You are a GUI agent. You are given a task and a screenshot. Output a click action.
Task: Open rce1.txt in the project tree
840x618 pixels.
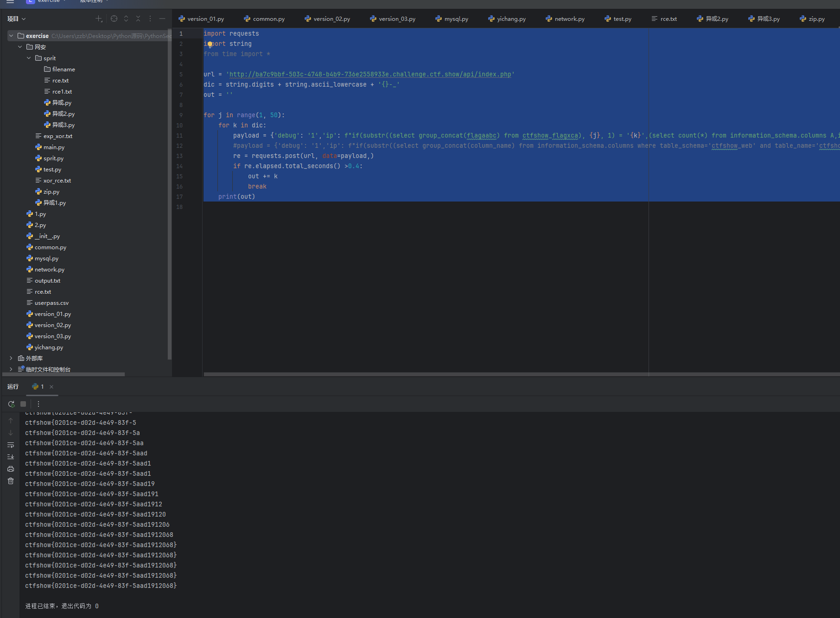58,91
